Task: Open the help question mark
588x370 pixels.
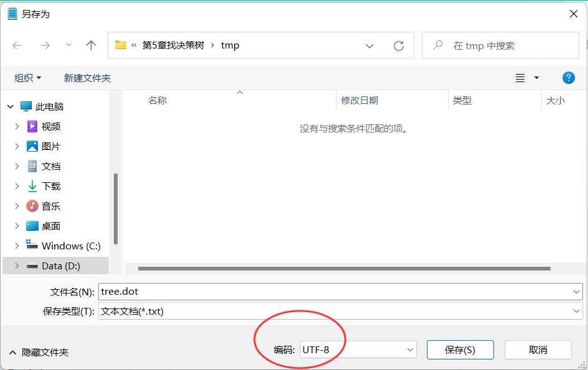Action: pos(568,78)
